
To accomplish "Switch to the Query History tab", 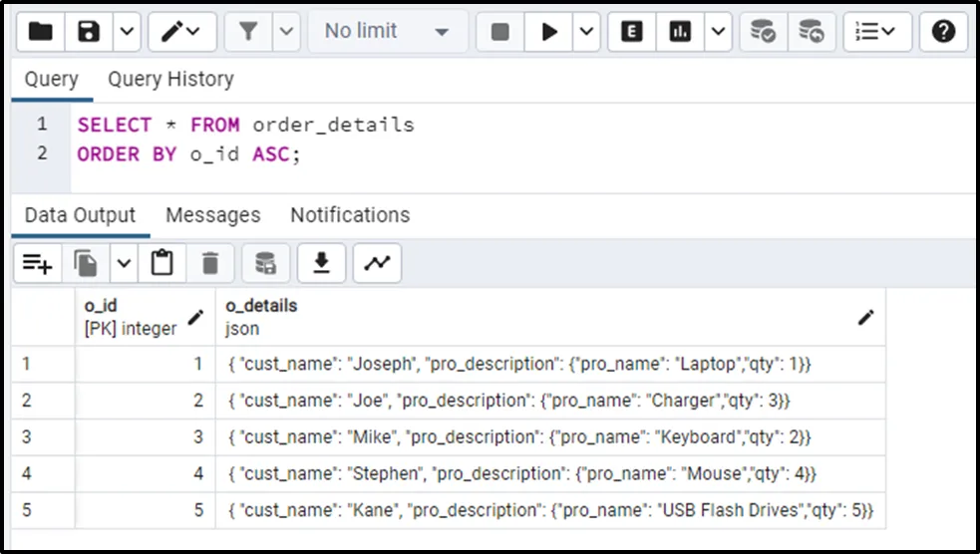I will tap(170, 79).
